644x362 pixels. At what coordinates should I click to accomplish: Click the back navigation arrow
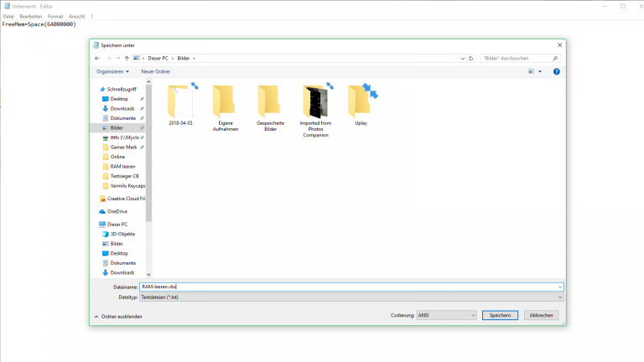(x=97, y=59)
